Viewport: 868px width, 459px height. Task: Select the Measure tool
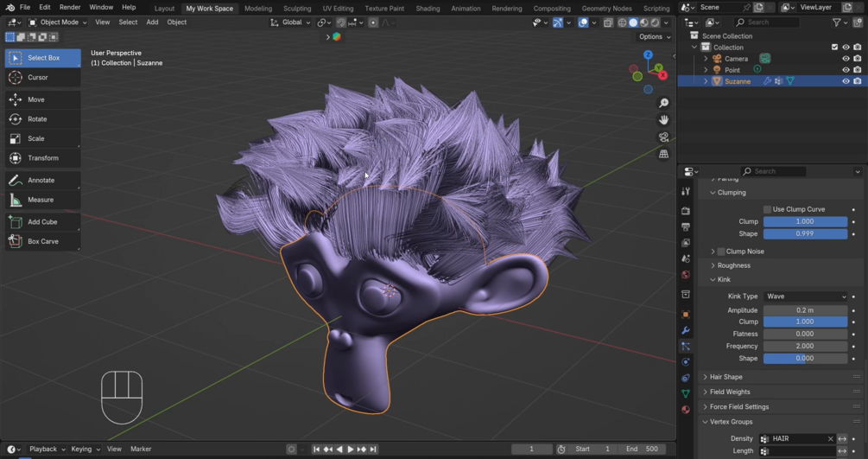coord(42,200)
